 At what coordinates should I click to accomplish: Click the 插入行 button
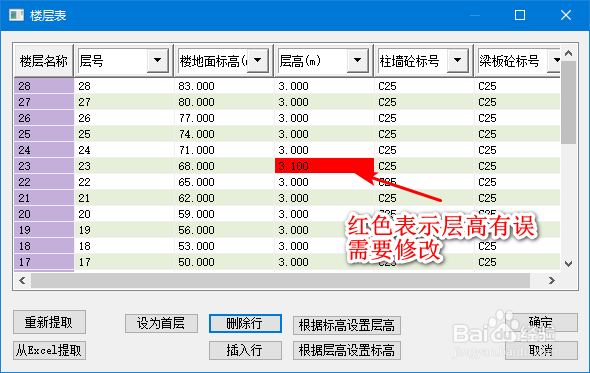point(245,350)
